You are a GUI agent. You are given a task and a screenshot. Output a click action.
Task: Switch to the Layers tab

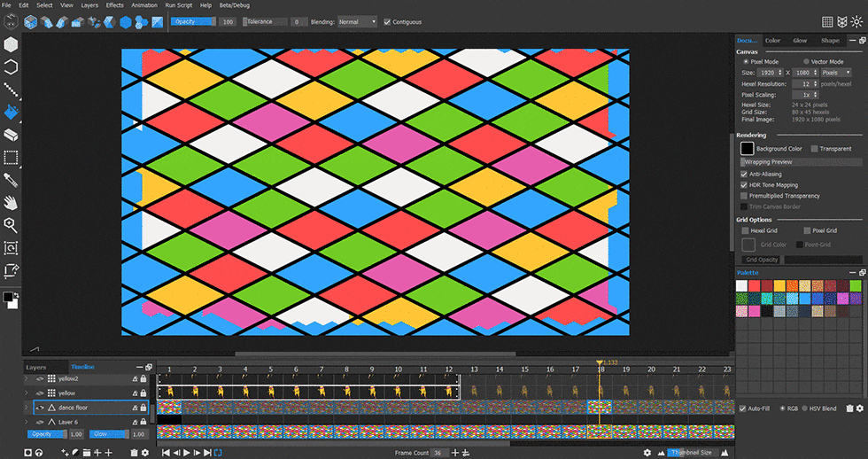(35, 366)
